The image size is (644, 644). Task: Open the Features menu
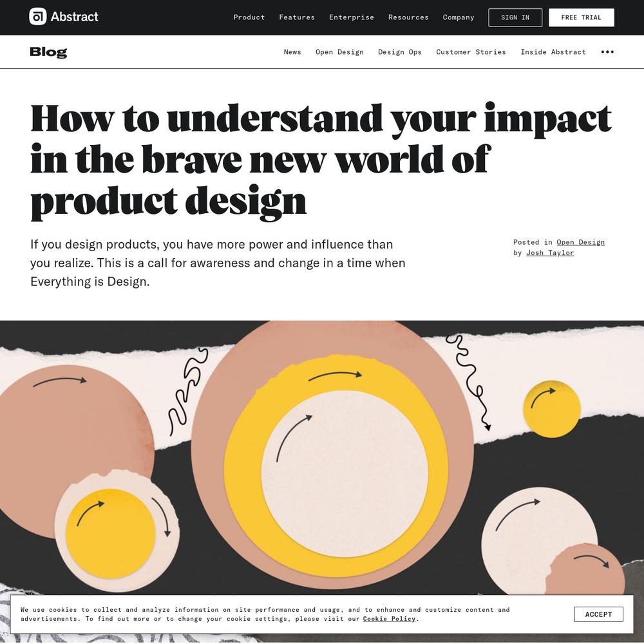pos(296,17)
